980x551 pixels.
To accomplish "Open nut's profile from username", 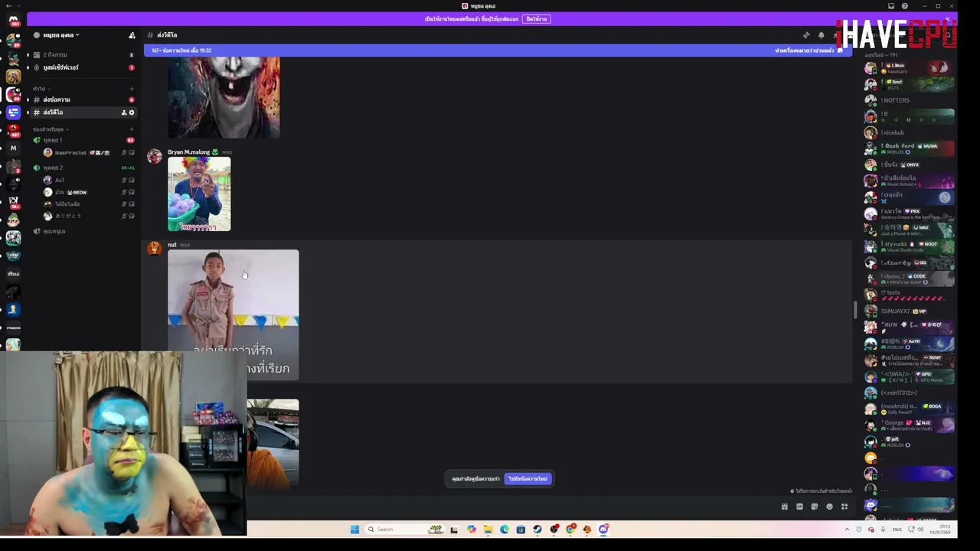I will [x=171, y=245].
